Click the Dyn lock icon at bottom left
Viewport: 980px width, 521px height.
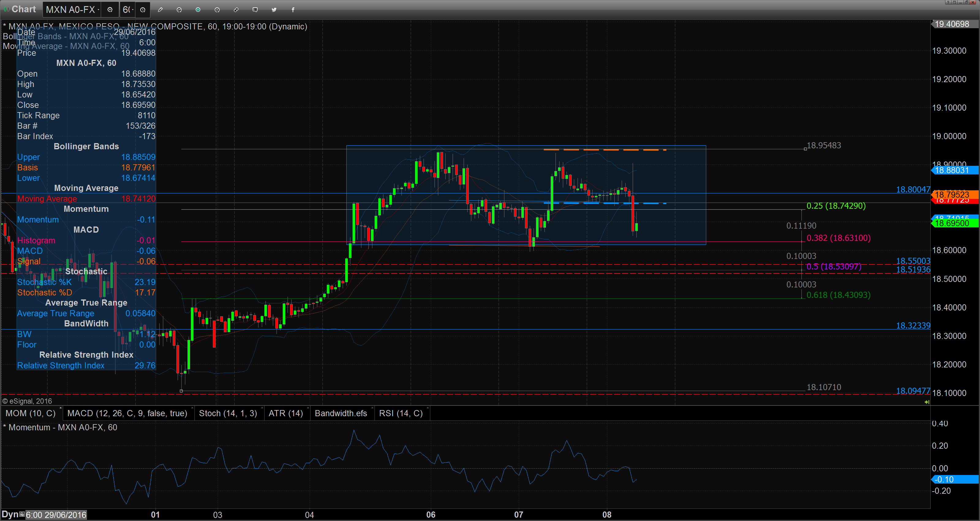[22, 514]
